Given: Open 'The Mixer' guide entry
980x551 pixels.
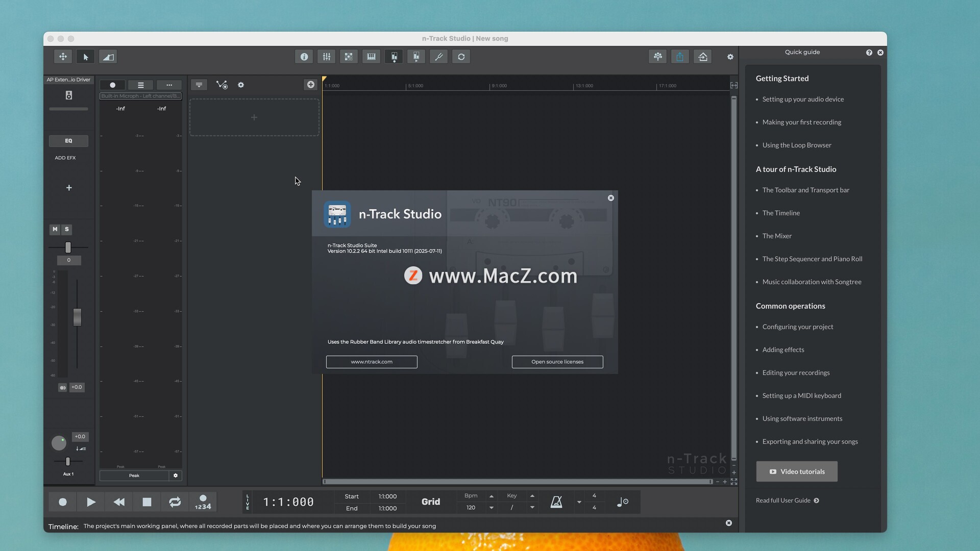Looking at the screenshot, I should coord(777,236).
